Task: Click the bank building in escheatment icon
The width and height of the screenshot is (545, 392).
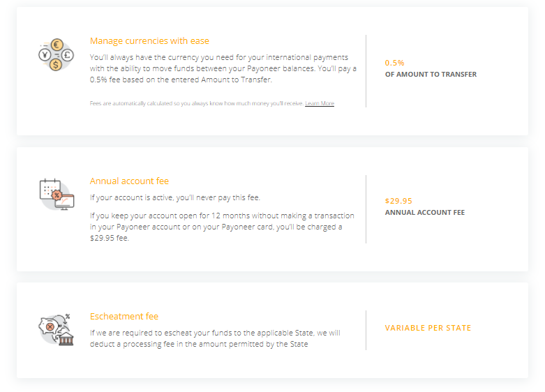Action: tap(66, 339)
